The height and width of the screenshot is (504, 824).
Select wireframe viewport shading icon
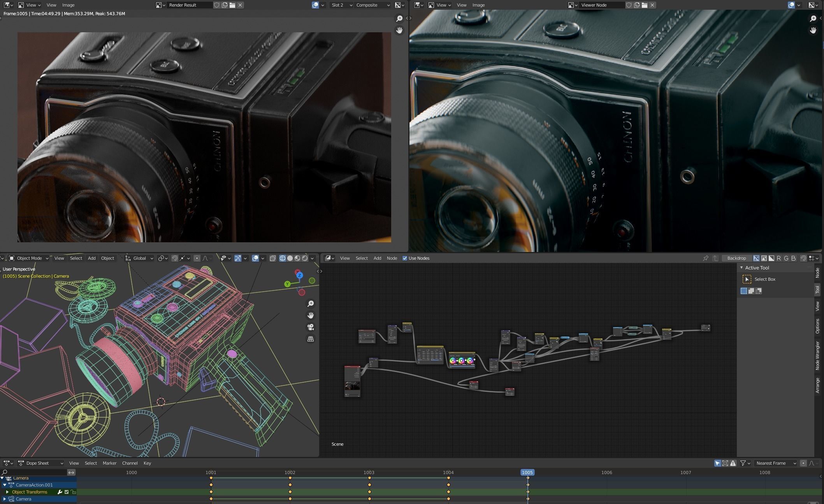point(283,258)
